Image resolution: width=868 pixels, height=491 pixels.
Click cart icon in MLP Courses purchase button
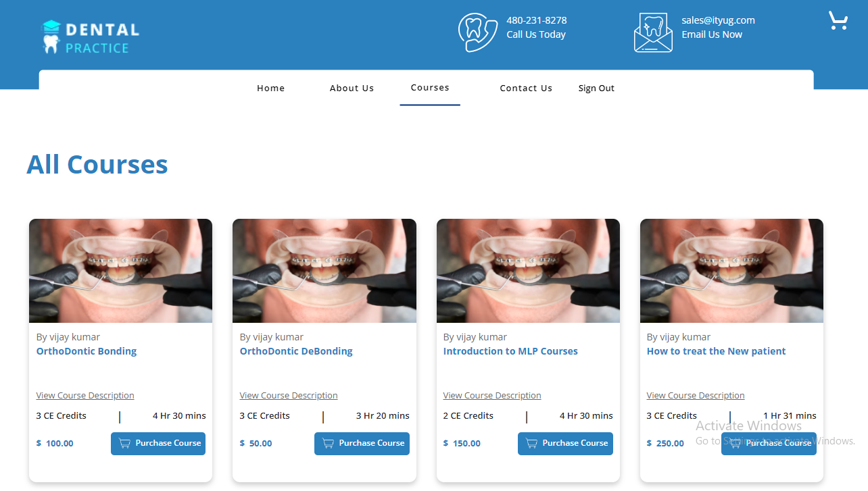tap(531, 444)
